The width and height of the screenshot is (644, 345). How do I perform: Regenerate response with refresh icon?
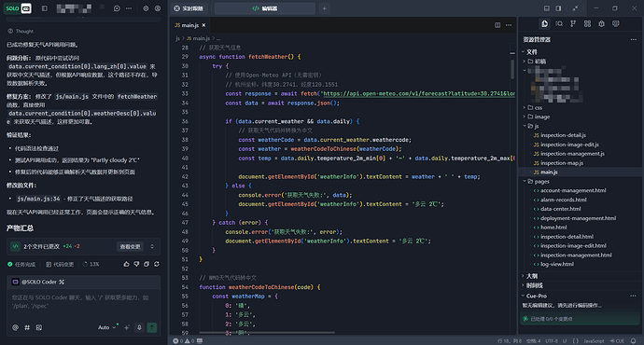(x=157, y=264)
